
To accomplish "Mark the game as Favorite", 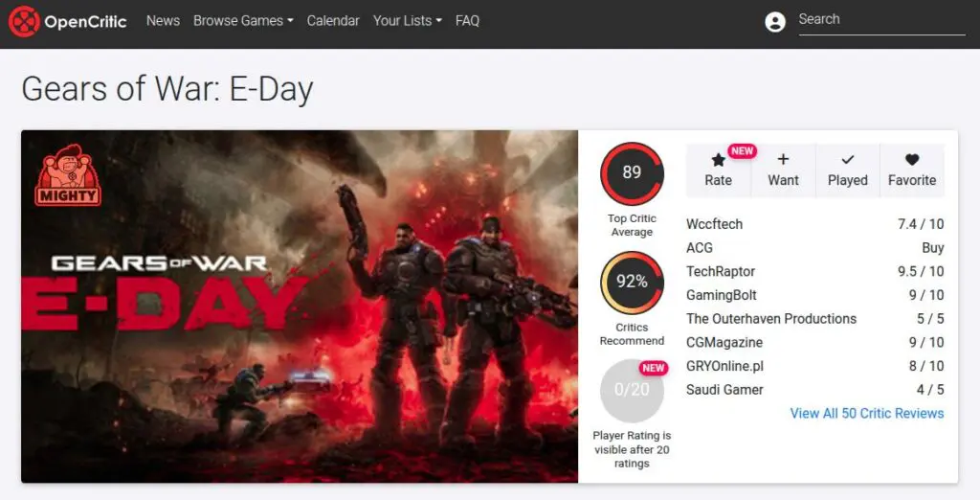I will tap(912, 170).
